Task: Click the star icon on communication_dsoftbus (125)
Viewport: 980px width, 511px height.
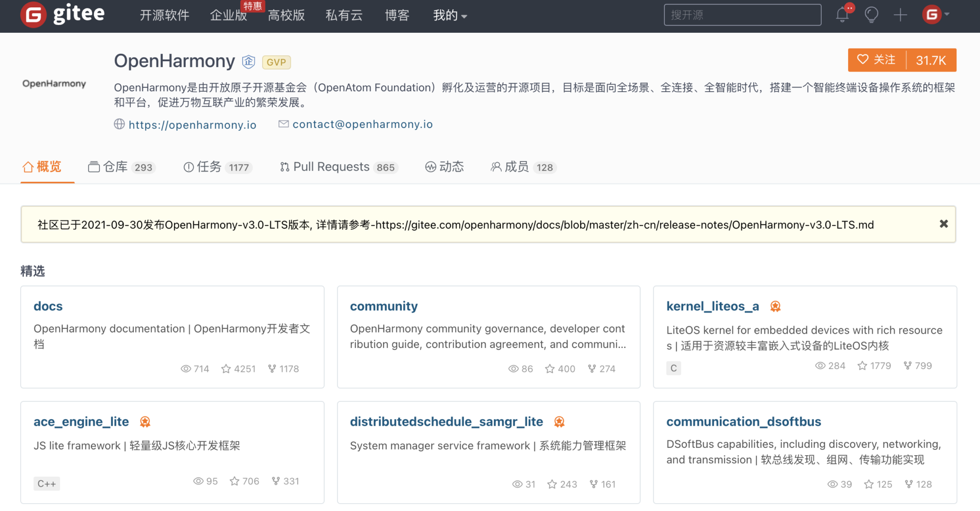Action: tap(869, 485)
